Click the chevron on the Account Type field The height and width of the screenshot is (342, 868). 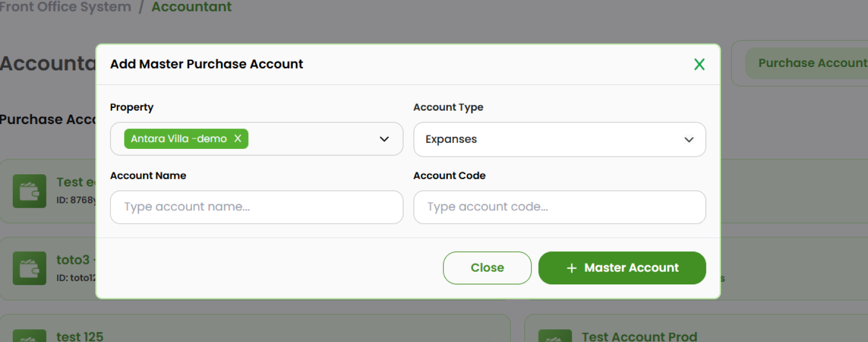click(689, 139)
